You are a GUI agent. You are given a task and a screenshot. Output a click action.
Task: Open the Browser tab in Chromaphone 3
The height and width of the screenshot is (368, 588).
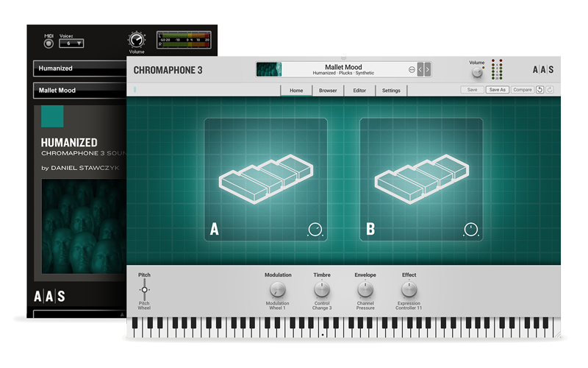click(328, 91)
